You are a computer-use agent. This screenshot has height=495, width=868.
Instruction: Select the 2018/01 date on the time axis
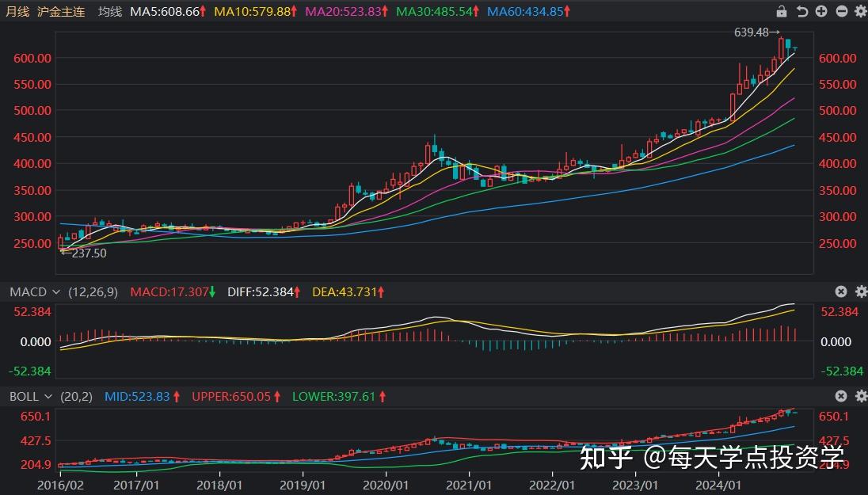point(219,485)
